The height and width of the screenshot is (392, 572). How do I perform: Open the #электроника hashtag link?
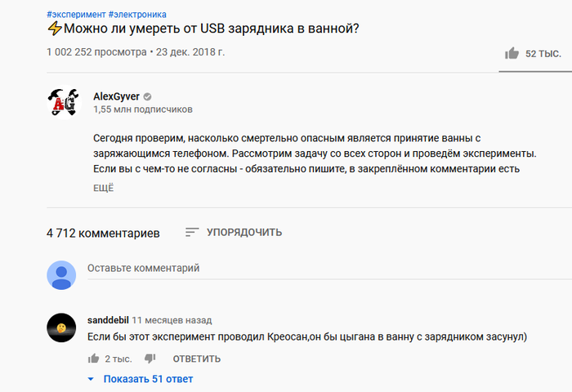click(137, 15)
